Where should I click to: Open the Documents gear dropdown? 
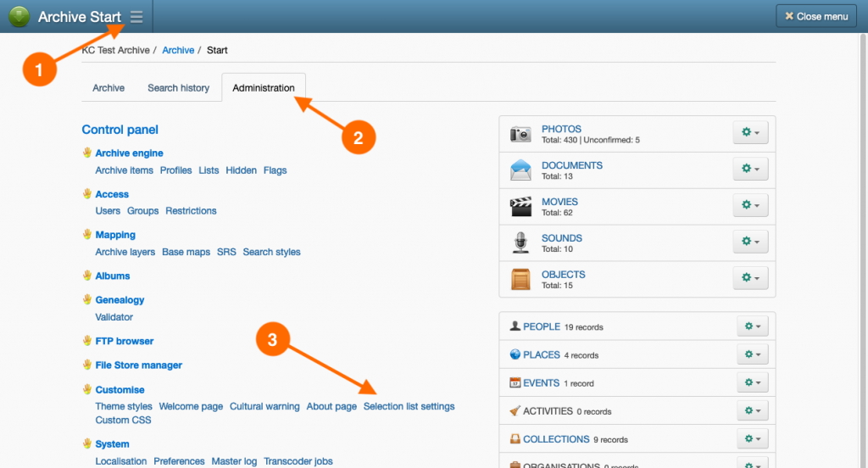click(x=750, y=169)
